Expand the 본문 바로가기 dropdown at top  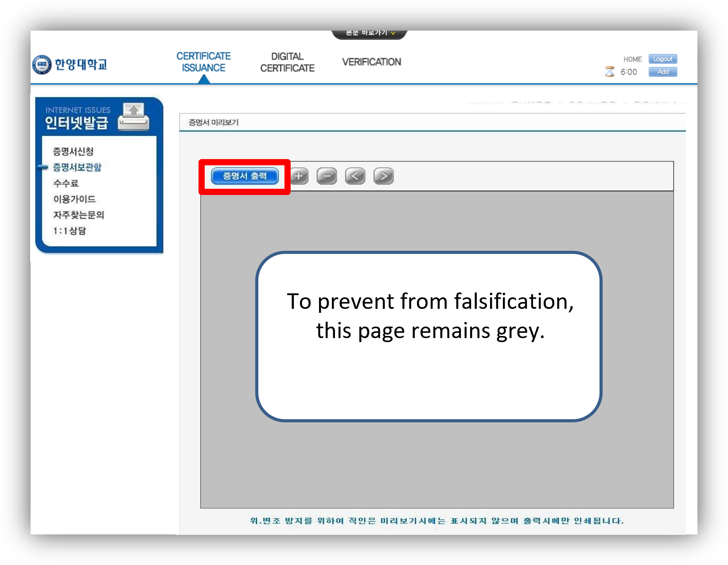coord(369,34)
